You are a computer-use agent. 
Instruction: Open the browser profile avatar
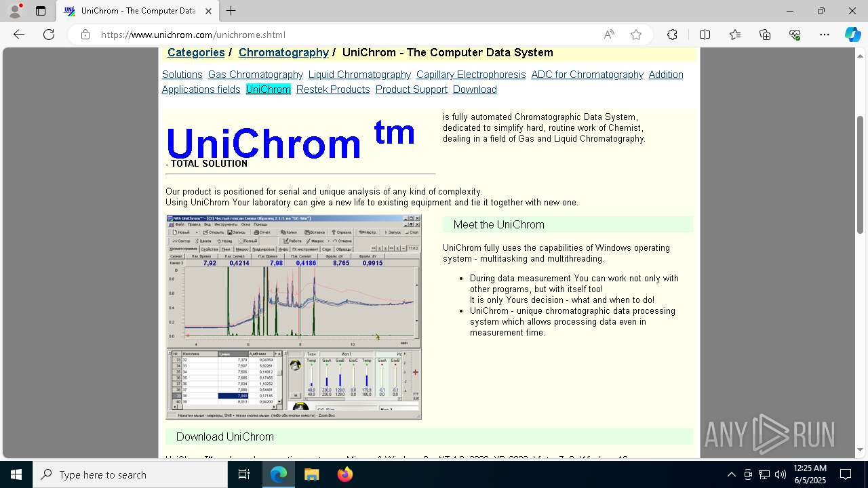click(15, 11)
